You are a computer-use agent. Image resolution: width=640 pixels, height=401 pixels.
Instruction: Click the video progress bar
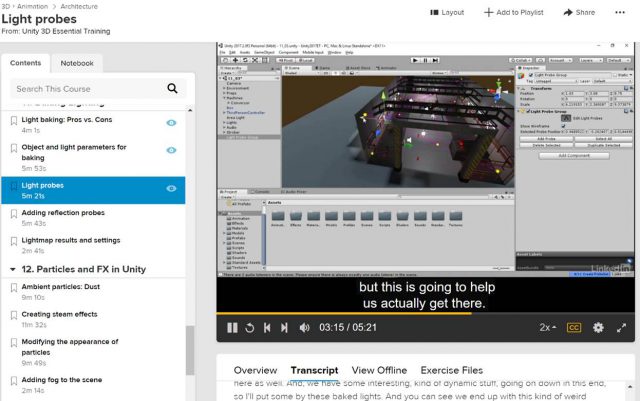(x=425, y=314)
